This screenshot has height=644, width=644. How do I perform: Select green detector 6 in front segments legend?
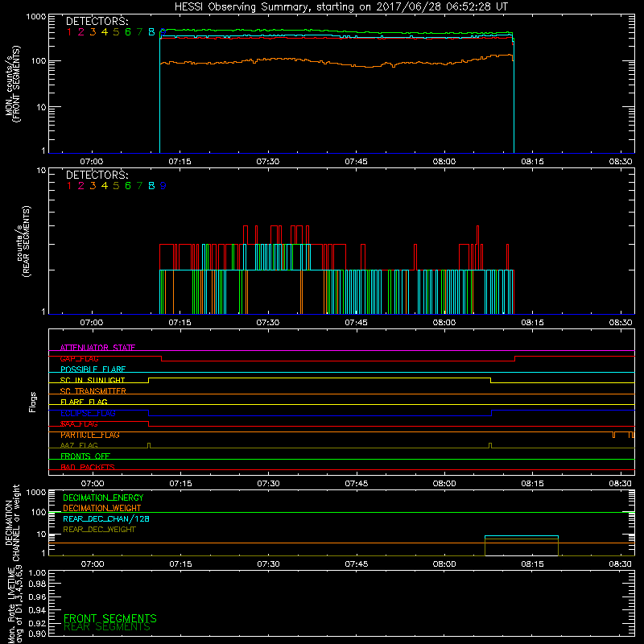(x=128, y=31)
